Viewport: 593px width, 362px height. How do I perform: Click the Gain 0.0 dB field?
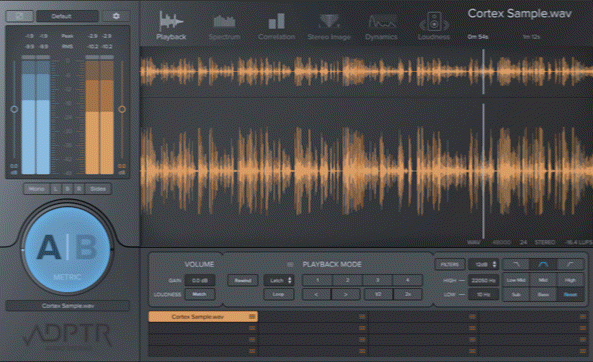click(x=200, y=280)
